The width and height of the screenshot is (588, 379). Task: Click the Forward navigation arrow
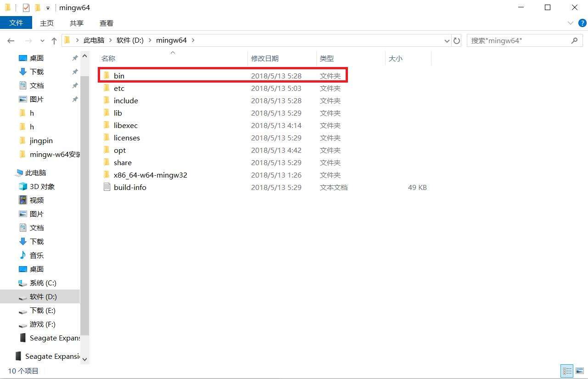pyautogui.click(x=28, y=41)
